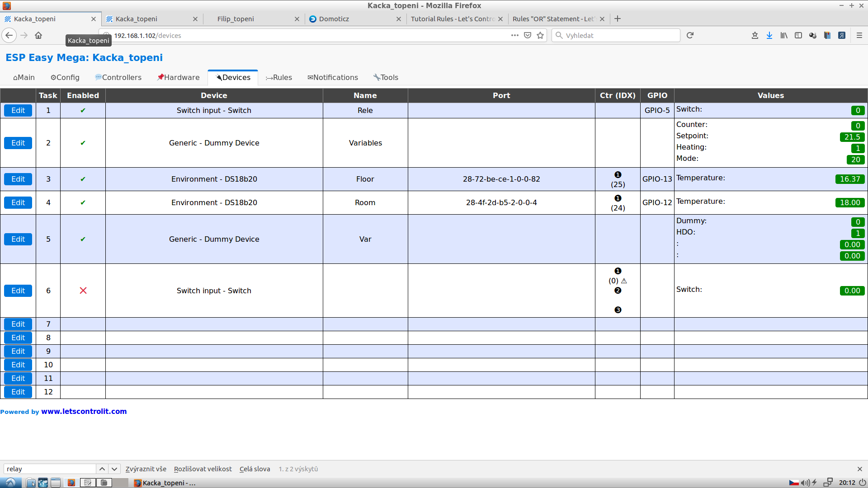Viewport: 868px width, 488px height.
Task: Click Edit button for Task 3 Floor sensor
Action: [18, 179]
